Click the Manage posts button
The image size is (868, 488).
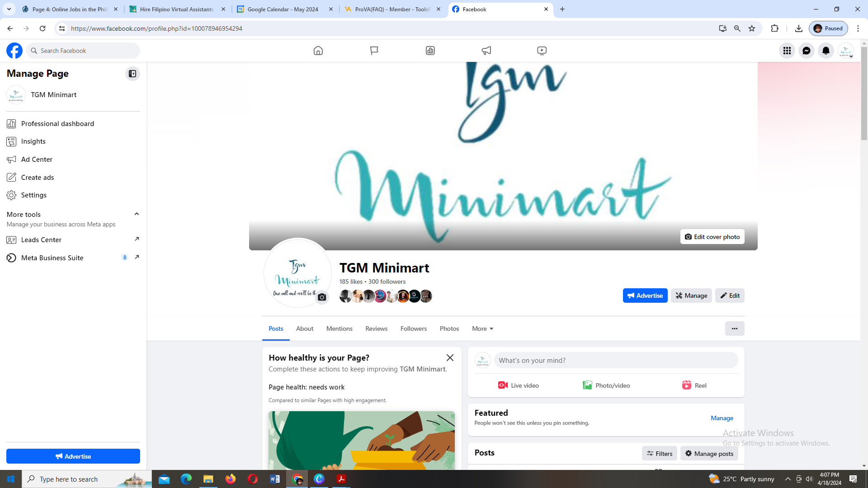(x=709, y=453)
